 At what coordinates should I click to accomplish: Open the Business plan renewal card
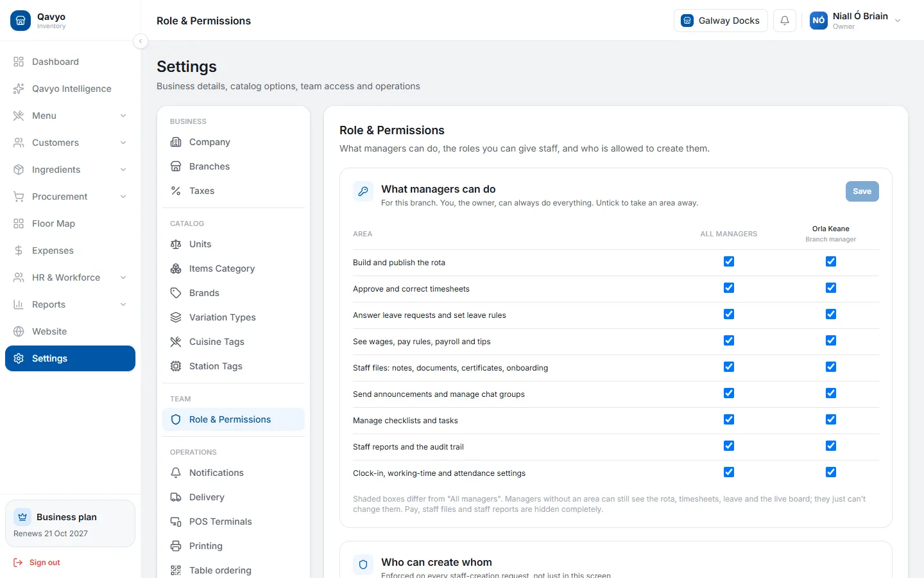pos(71,523)
